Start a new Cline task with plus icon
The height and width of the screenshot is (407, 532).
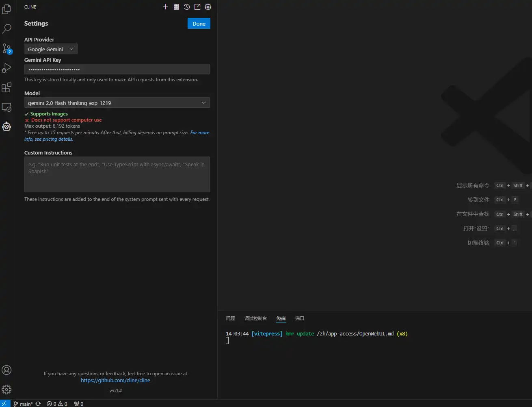point(165,7)
